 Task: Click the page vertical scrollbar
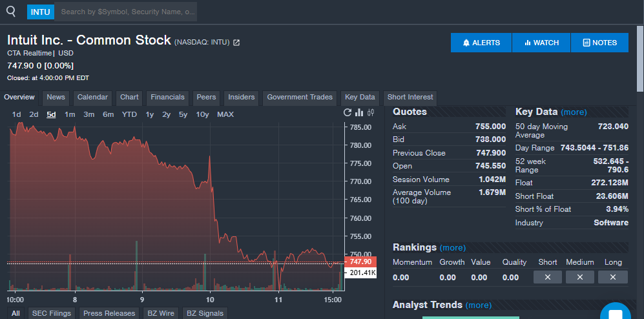click(640, 59)
